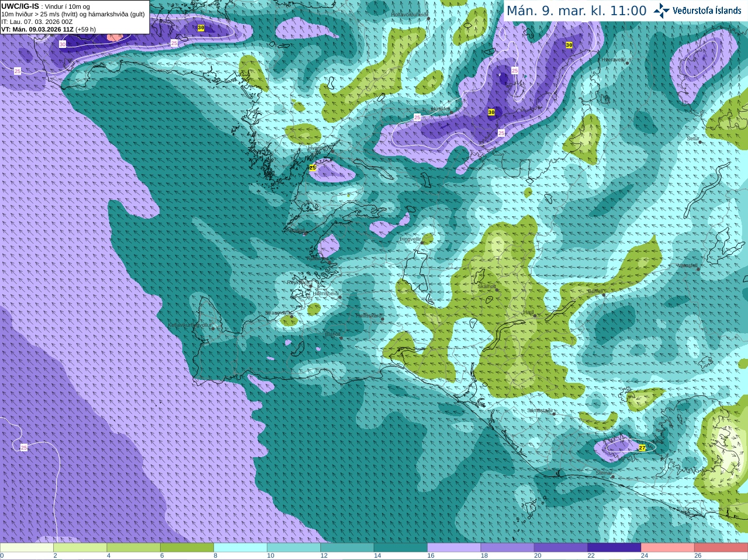Click the Skálholt station label
The width and height of the screenshot is (748, 560).
point(487,286)
